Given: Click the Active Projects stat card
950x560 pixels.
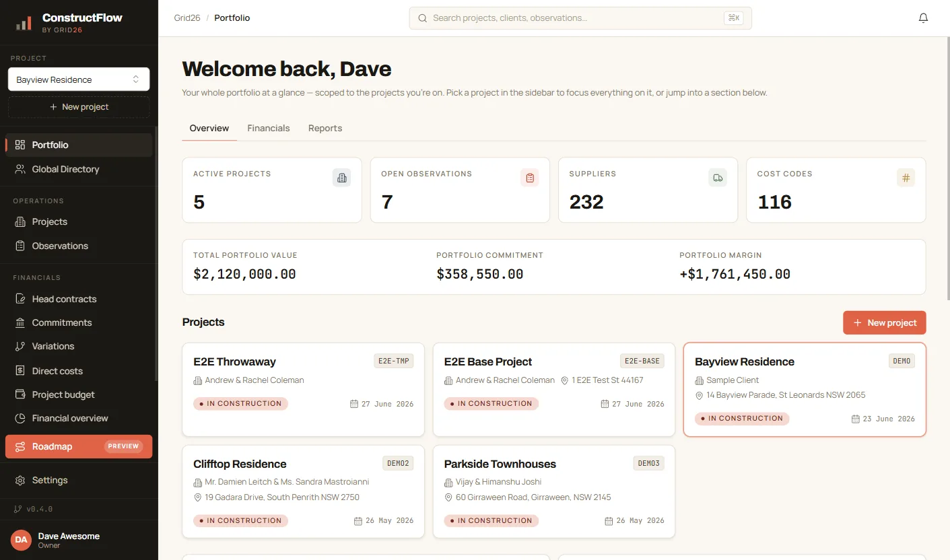Looking at the screenshot, I should pyautogui.click(x=272, y=190).
